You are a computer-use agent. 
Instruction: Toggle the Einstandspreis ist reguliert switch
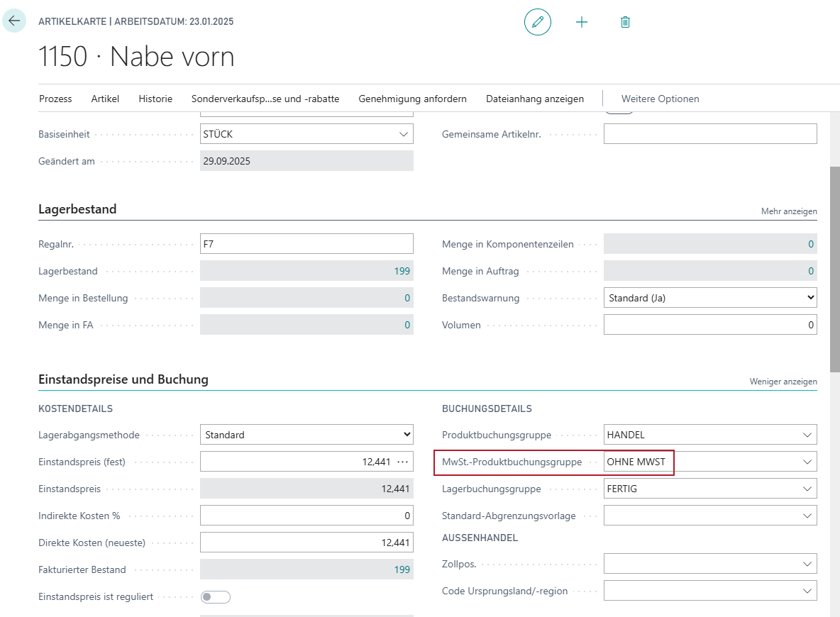216,597
